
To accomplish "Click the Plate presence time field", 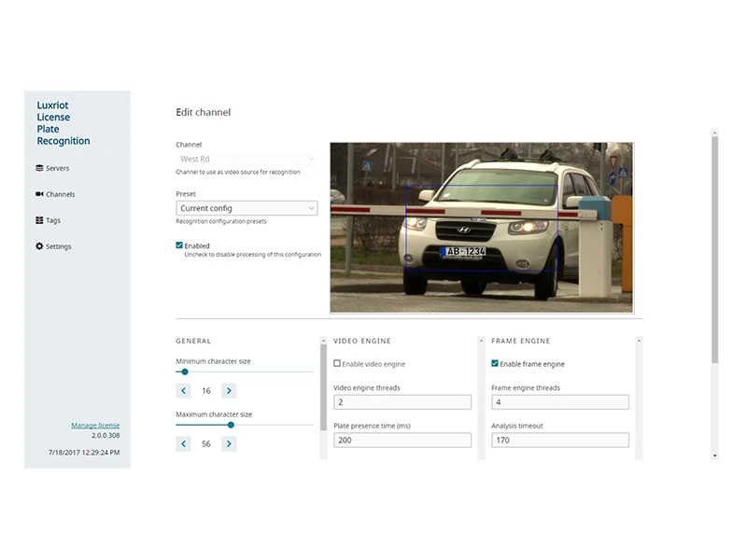I will [402, 440].
